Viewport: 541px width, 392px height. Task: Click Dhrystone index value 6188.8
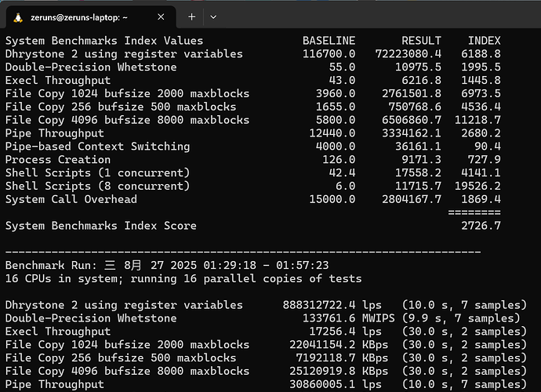pos(481,54)
